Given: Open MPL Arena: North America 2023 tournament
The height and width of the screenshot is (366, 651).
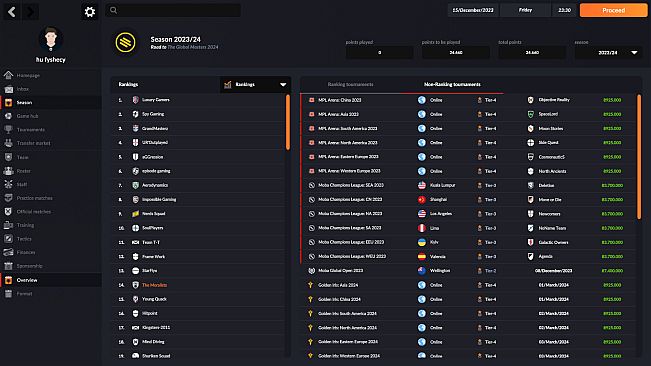Looking at the screenshot, I should pos(348,143).
